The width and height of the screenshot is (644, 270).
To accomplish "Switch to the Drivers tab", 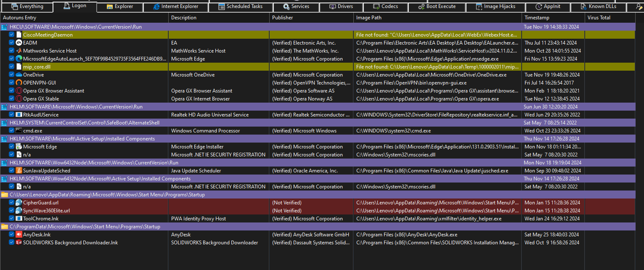I will pos(341,7).
